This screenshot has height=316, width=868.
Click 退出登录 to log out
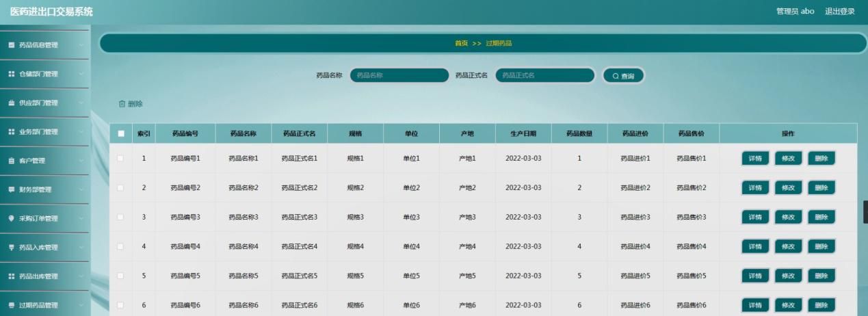(840, 12)
